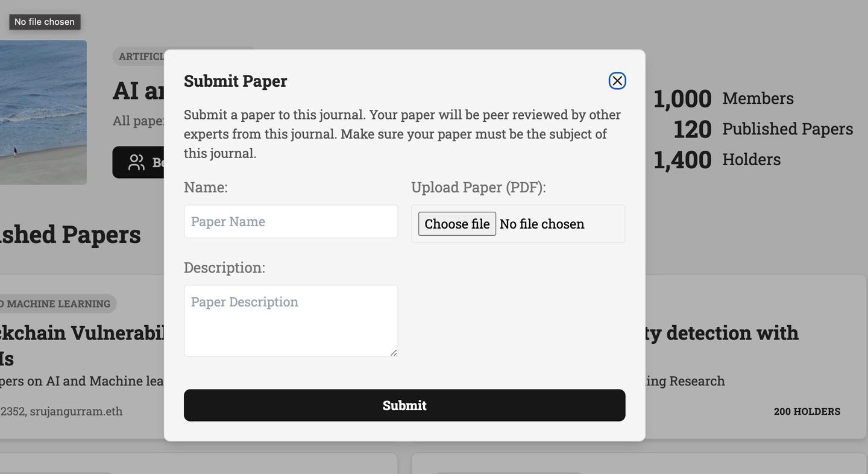
Task: Click the '200 HOLDERS' text
Action: pyautogui.click(x=807, y=411)
